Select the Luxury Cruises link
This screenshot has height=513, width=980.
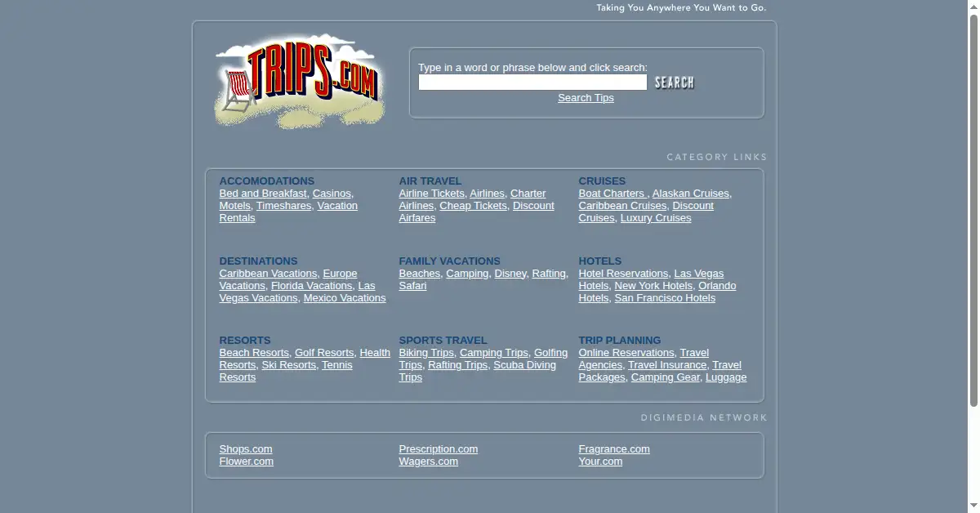[656, 218]
